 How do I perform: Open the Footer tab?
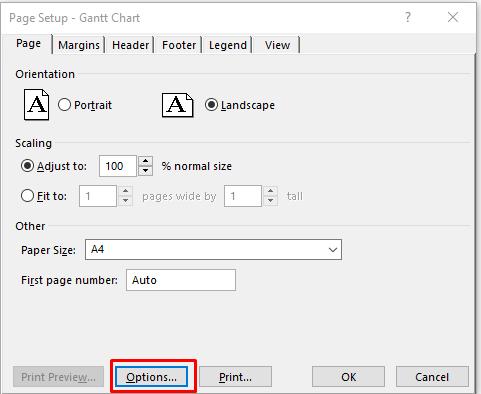click(179, 45)
